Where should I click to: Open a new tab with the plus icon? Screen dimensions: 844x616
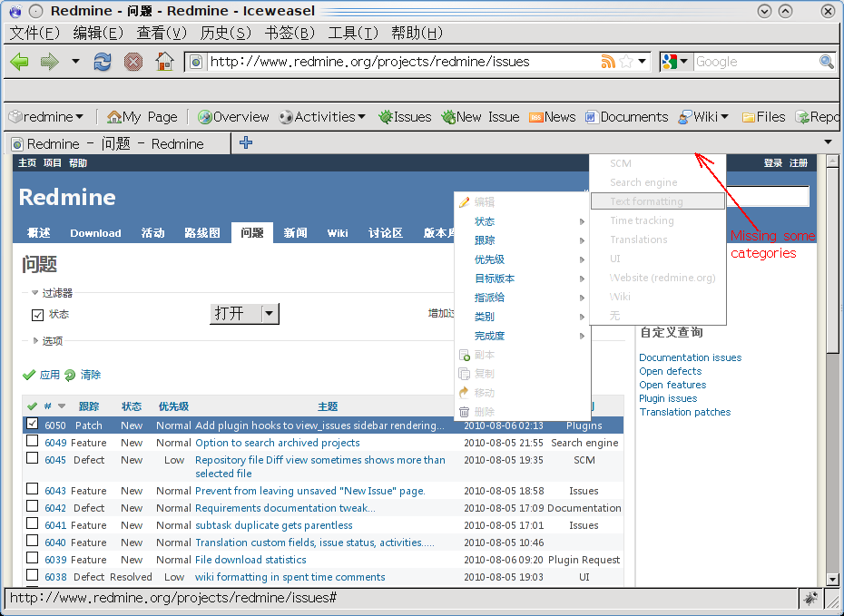coord(246,142)
